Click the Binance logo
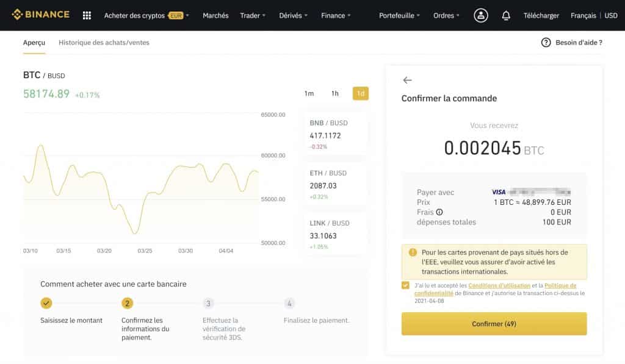The width and height of the screenshot is (625, 364). [40, 15]
